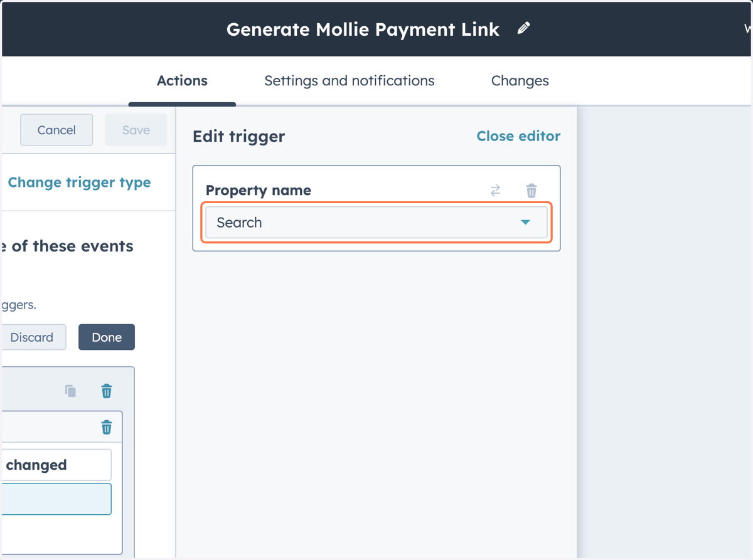This screenshot has height=560, width=753.
Task: Click the Cancel button
Action: [56, 130]
